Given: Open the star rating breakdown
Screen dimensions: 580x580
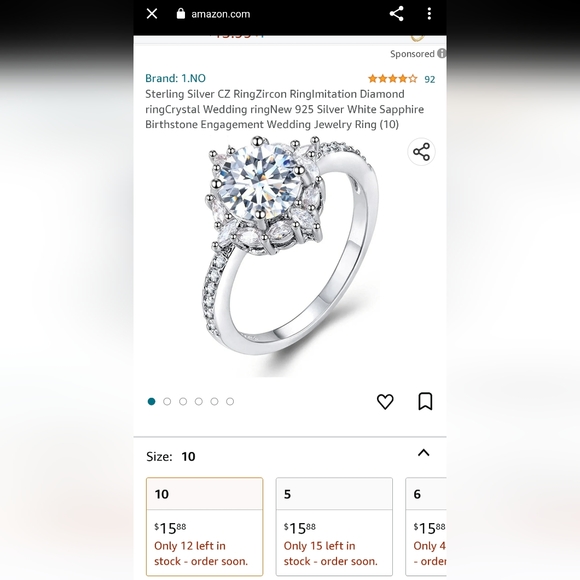Looking at the screenshot, I should 392,79.
